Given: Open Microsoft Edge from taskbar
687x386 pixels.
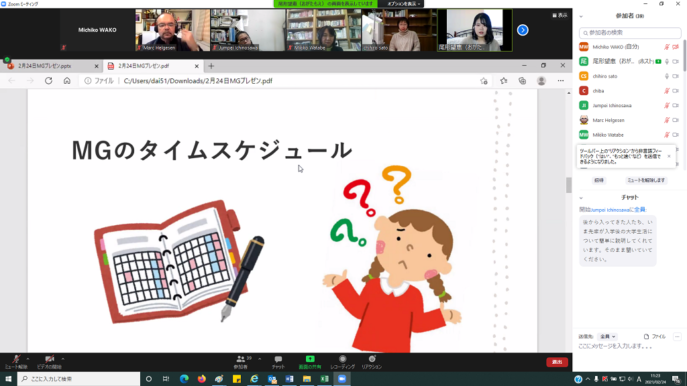Looking at the screenshot, I should coord(184,379).
